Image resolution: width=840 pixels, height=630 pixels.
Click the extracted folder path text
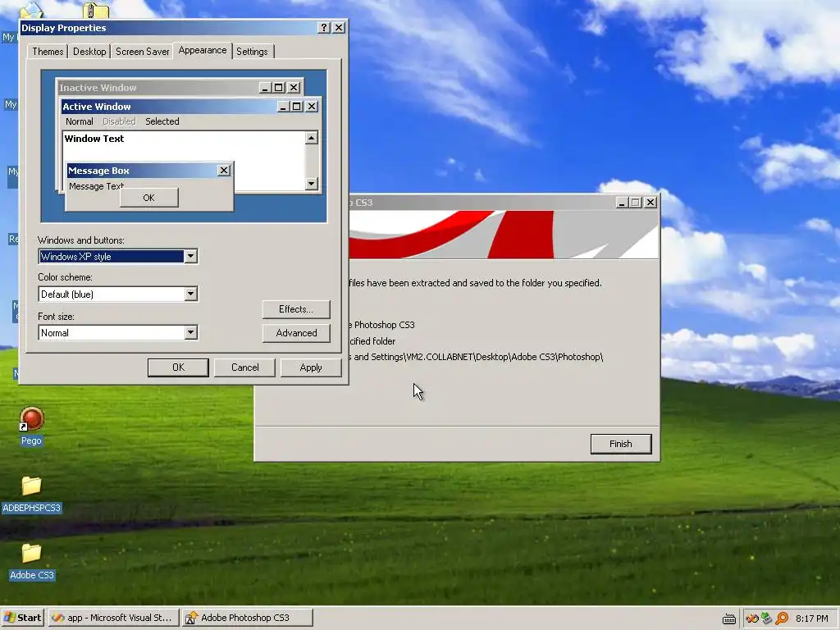477,357
